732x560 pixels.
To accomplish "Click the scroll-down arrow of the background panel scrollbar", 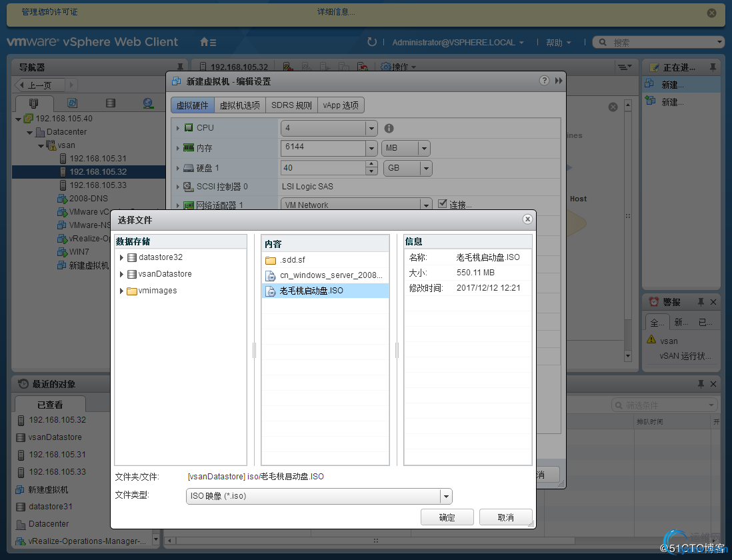I will click(628, 356).
